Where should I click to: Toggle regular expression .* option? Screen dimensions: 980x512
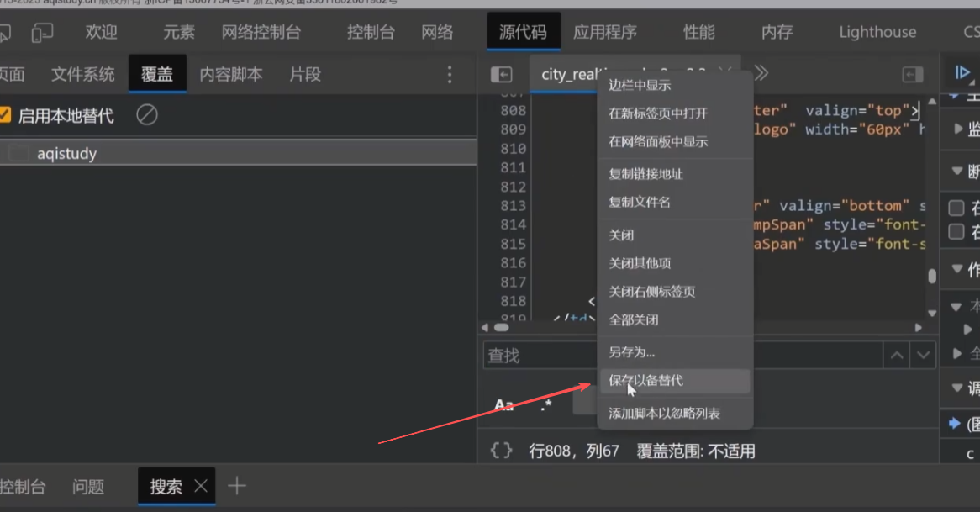[x=545, y=404]
